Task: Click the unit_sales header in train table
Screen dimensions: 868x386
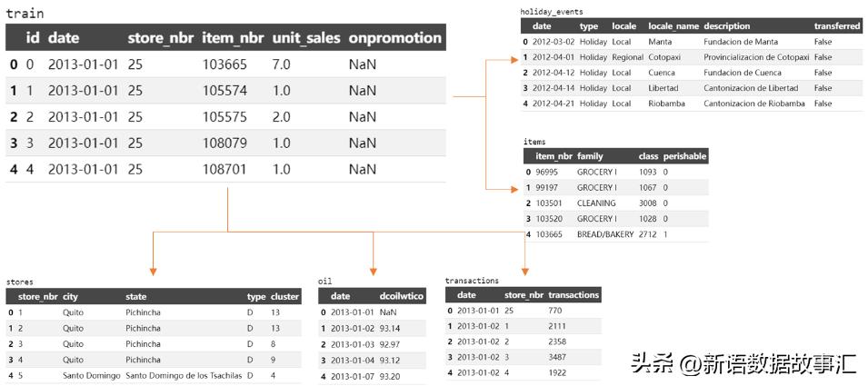Action: [x=305, y=38]
